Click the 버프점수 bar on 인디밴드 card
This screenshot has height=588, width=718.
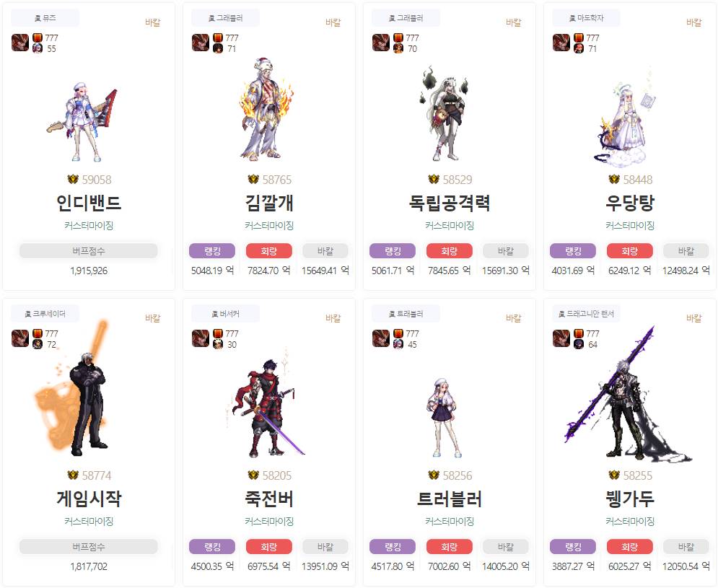click(88, 251)
